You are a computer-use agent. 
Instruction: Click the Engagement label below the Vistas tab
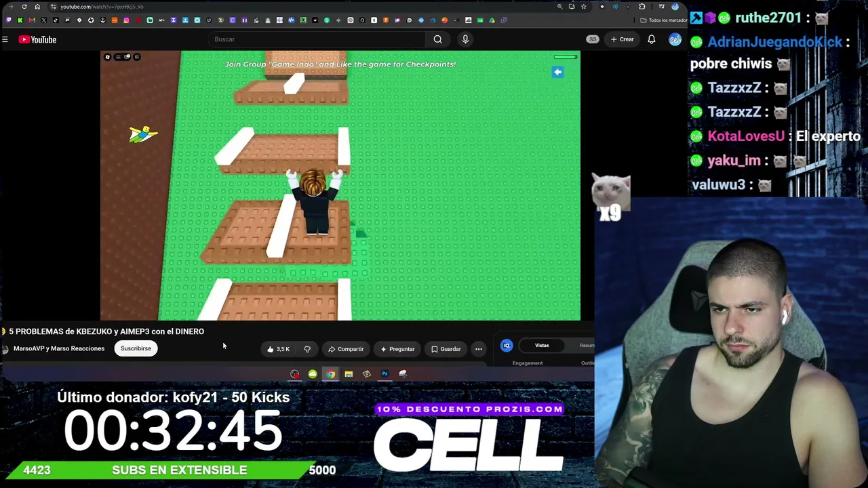tap(528, 363)
